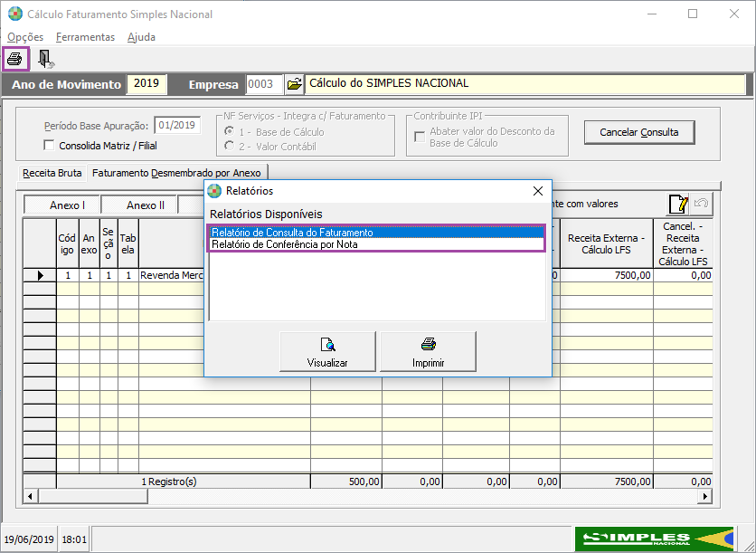
Task: Toggle the Consolida Matriz / Filial checkbox
Action: [49, 145]
